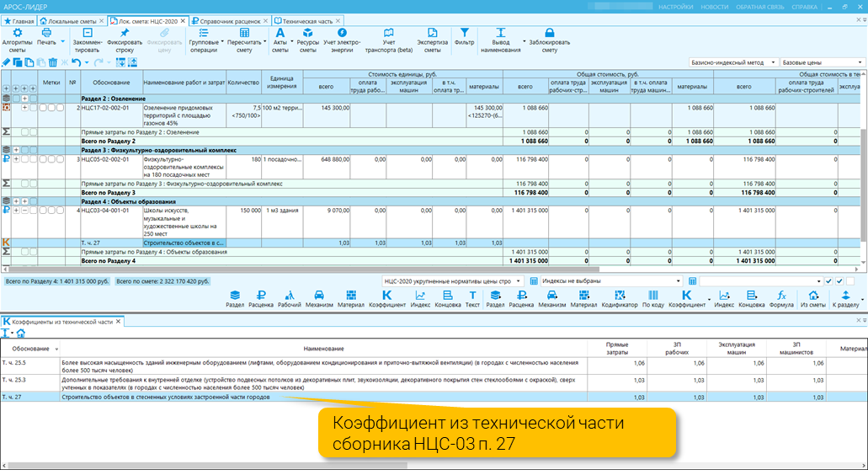The width and height of the screenshot is (868, 475).
Task: Tick the unchecked box beside the empty dropdown
Action: tap(850, 281)
